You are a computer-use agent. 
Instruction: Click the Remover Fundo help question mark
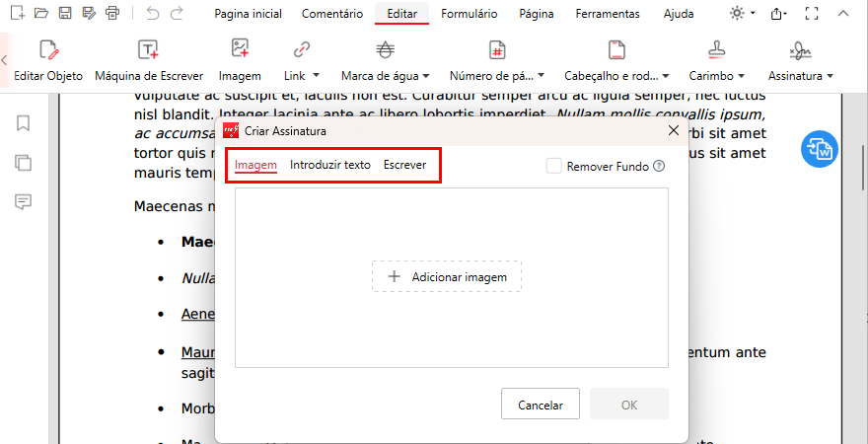pyautogui.click(x=659, y=166)
